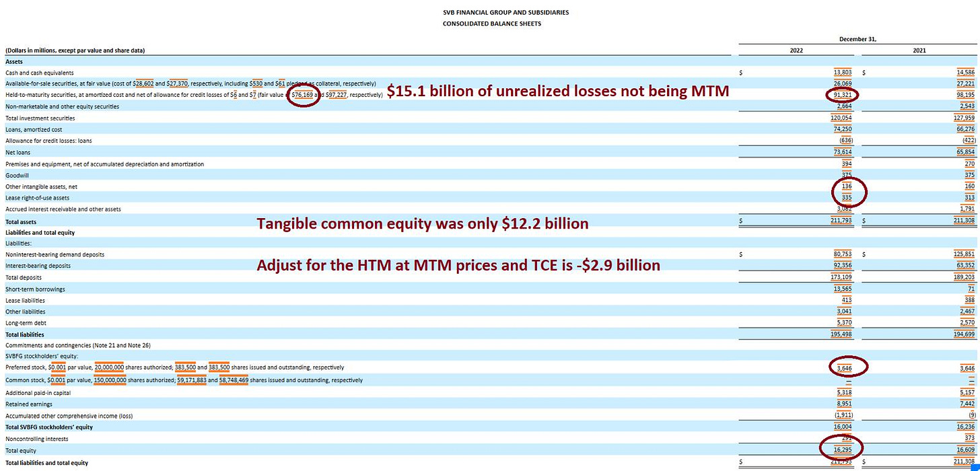Select the 98,195 held-to-maturity value for 2021
Image resolution: width=980 pixels, height=471 pixels.
[x=965, y=95]
